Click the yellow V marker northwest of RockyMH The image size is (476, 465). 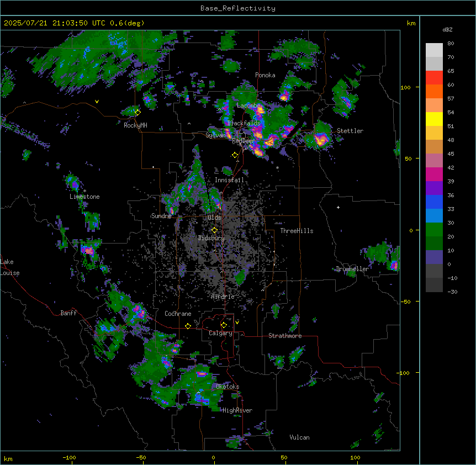click(x=97, y=102)
